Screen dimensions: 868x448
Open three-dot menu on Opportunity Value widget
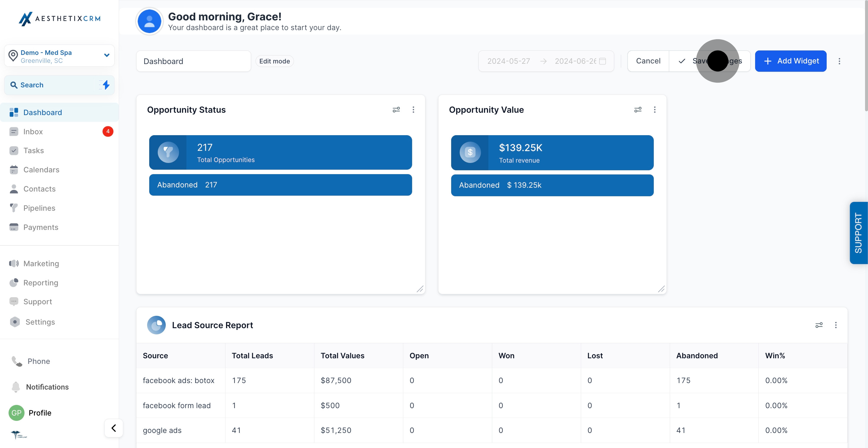(x=655, y=110)
